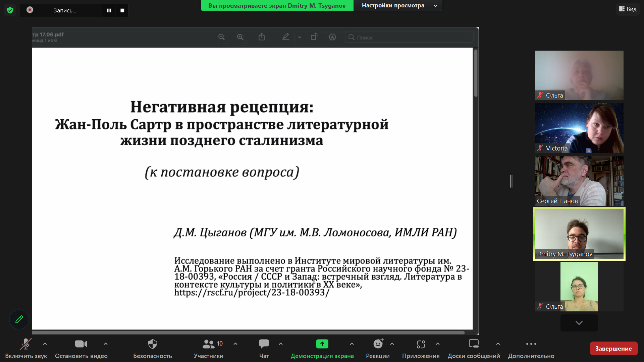Open the Участники participants panel

pos(208,349)
